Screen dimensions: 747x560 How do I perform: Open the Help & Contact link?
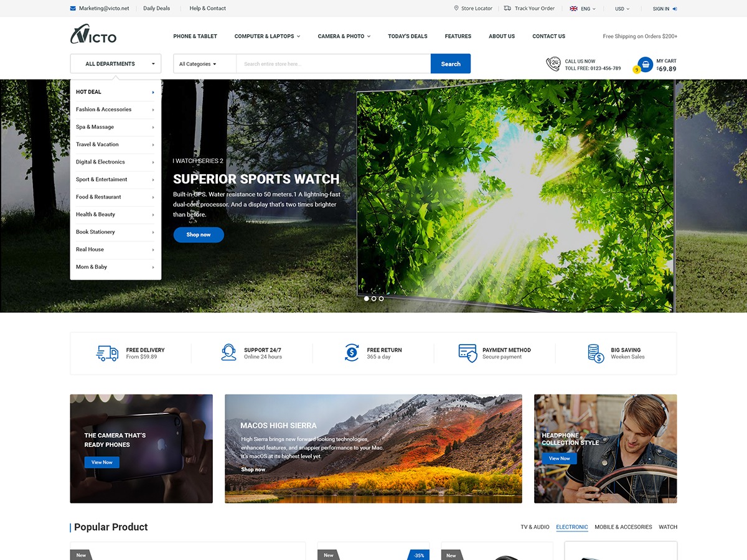click(x=208, y=9)
